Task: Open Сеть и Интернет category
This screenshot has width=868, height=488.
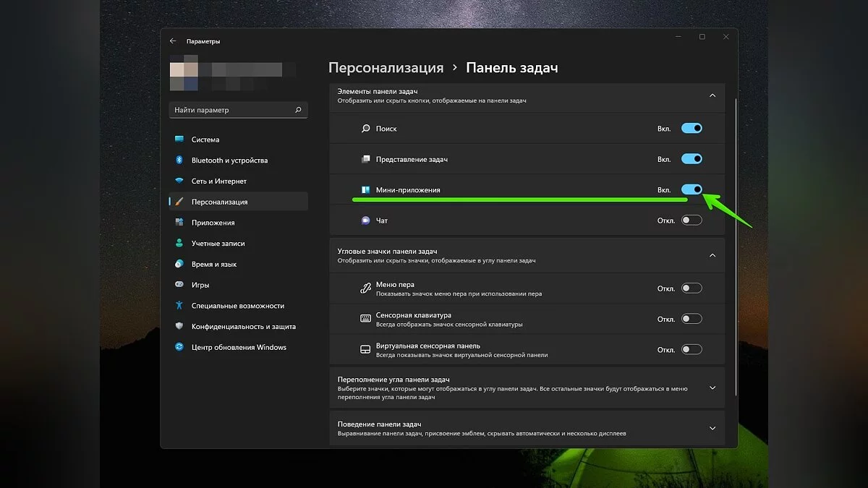Action: 238,181
